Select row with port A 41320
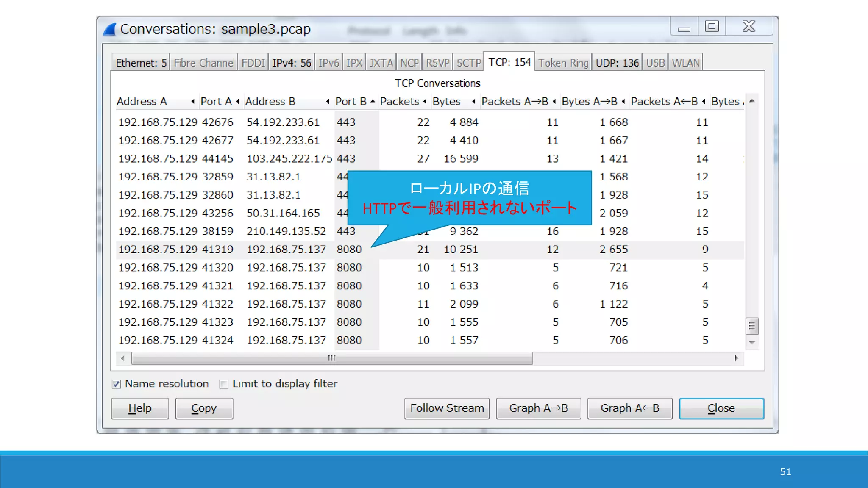Viewport: 868px width, 488px height. pos(430,268)
